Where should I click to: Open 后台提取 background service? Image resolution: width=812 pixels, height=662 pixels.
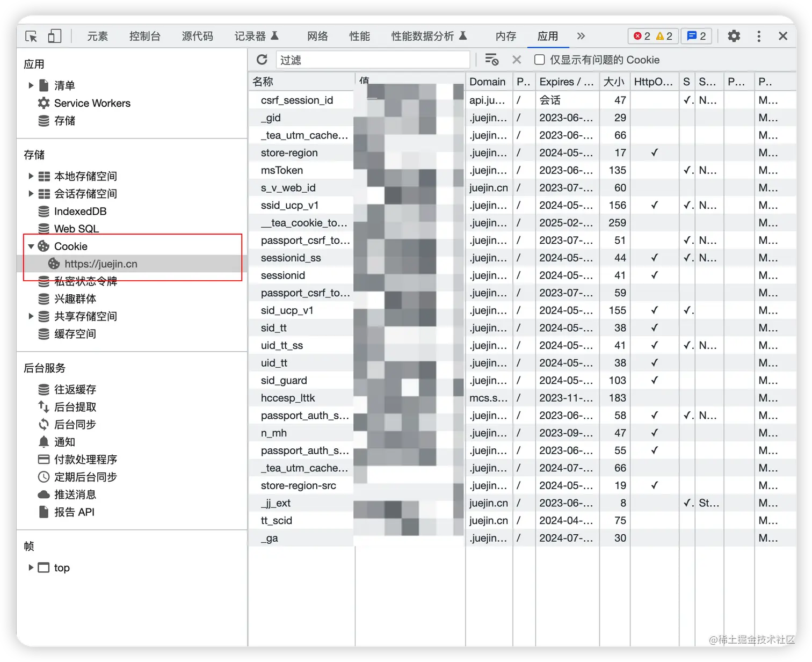click(x=75, y=407)
